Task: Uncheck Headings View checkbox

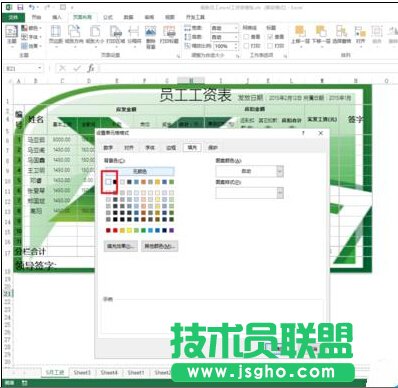Action: click(x=270, y=37)
